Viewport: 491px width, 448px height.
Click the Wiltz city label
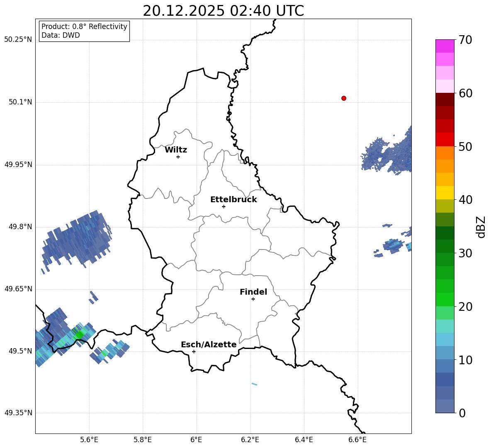click(x=176, y=150)
